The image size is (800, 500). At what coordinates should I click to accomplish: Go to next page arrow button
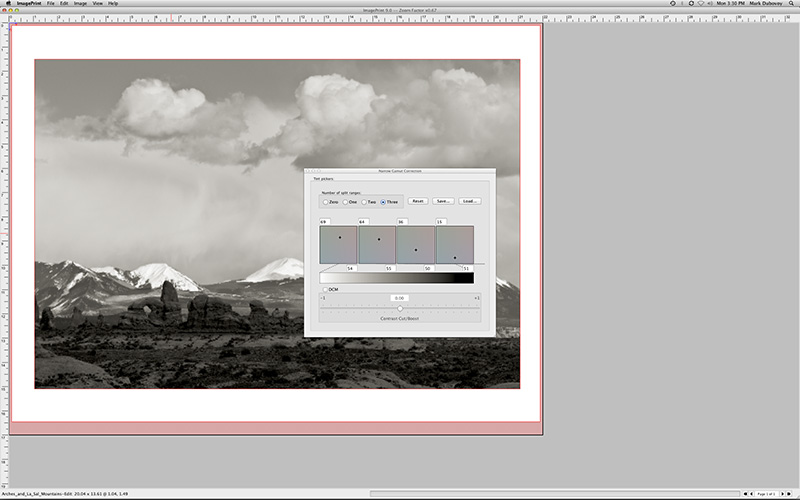point(783,494)
